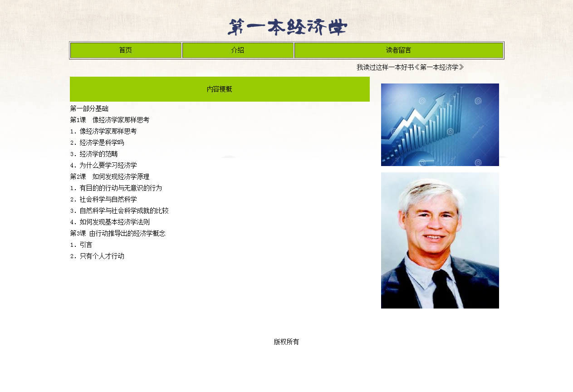
Task: Click 第1课 像经济学家那样思考
Action: coord(110,120)
